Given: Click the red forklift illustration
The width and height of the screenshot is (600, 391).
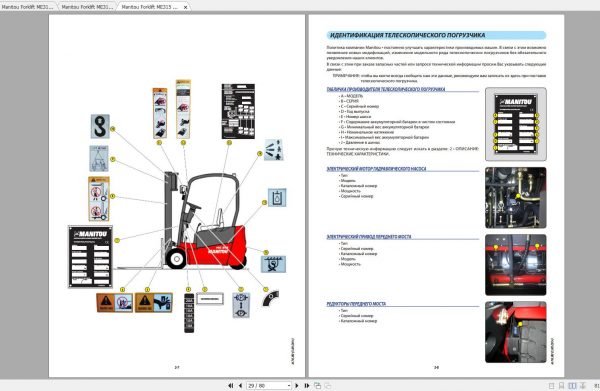Looking at the screenshot, I should pos(205,222).
